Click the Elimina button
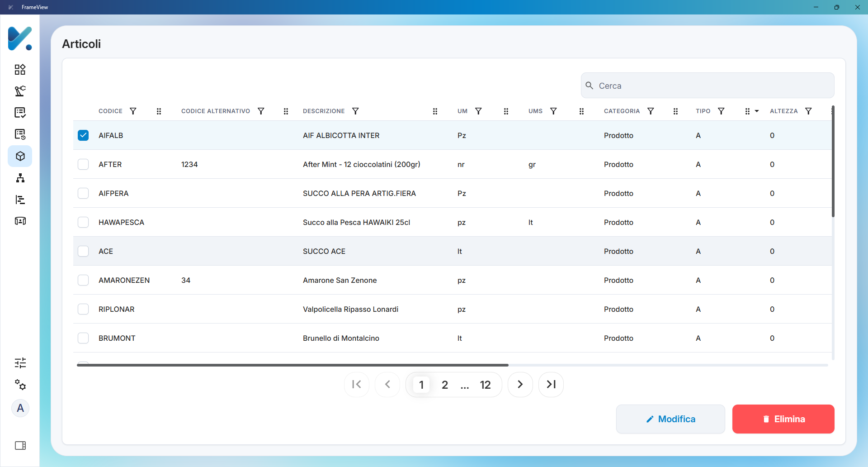Screen dimensions: 868x467 (783, 419)
